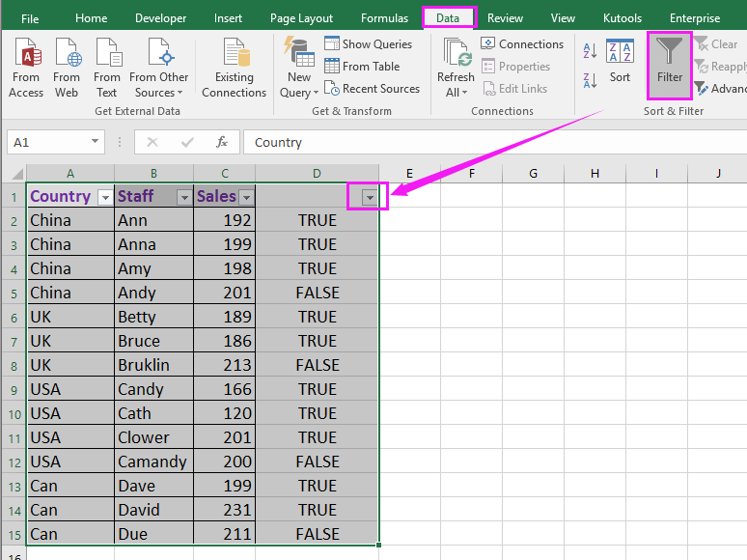Open the Staff column filter dropdown
This screenshot has height=560, width=747.
click(x=184, y=197)
